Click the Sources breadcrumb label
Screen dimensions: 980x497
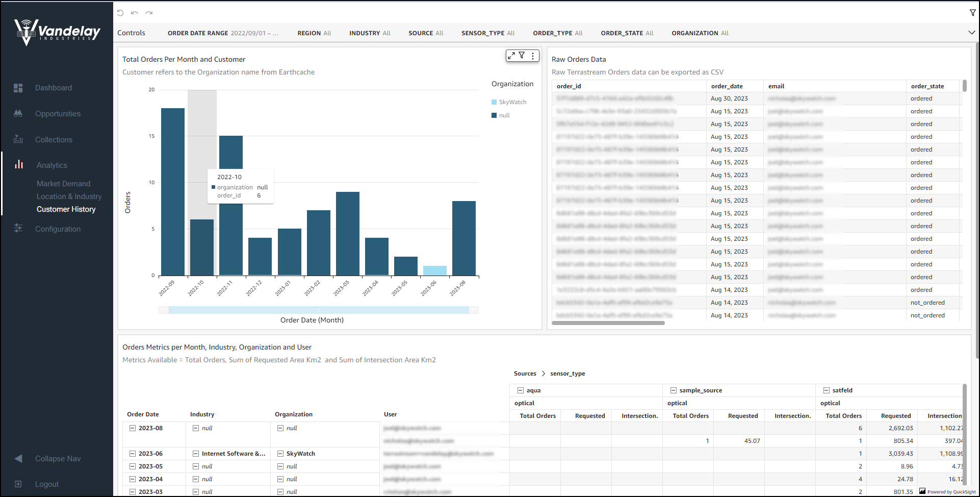click(525, 374)
